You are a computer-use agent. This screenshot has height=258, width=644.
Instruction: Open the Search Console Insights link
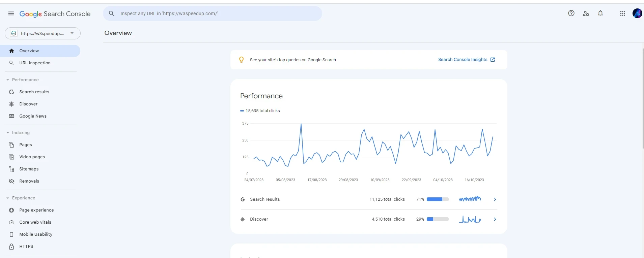[463, 60]
